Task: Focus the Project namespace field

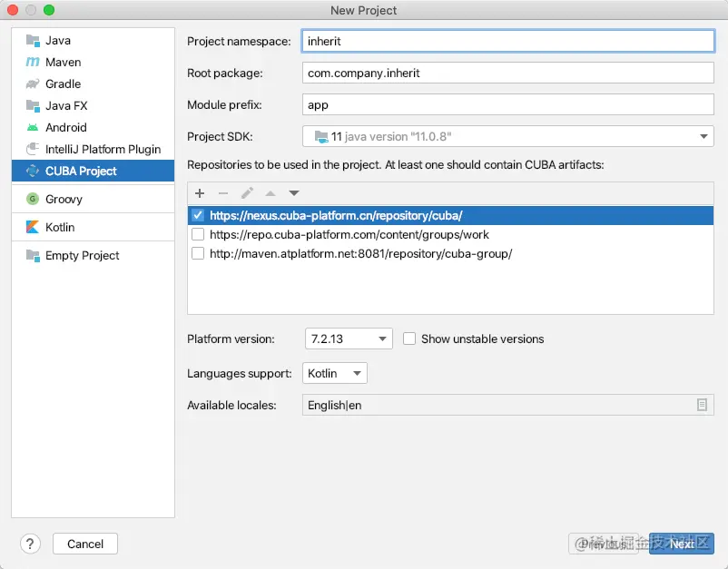Action: [x=508, y=42]
